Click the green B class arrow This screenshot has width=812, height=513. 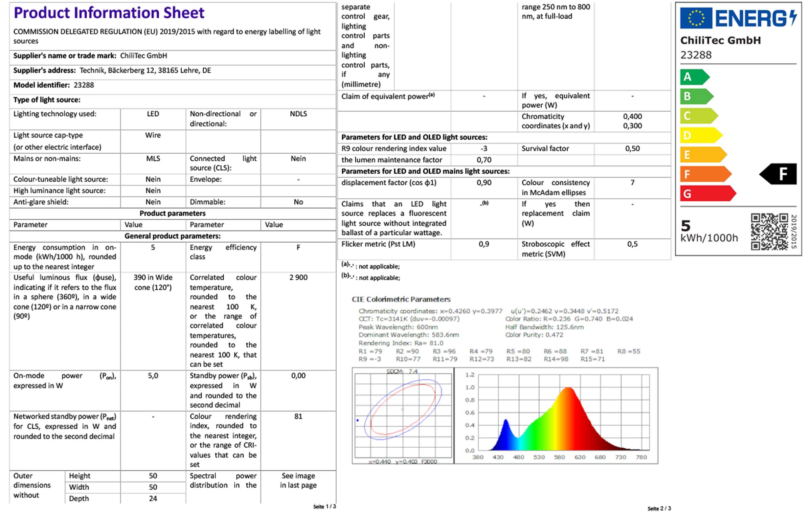pos(695,96)
